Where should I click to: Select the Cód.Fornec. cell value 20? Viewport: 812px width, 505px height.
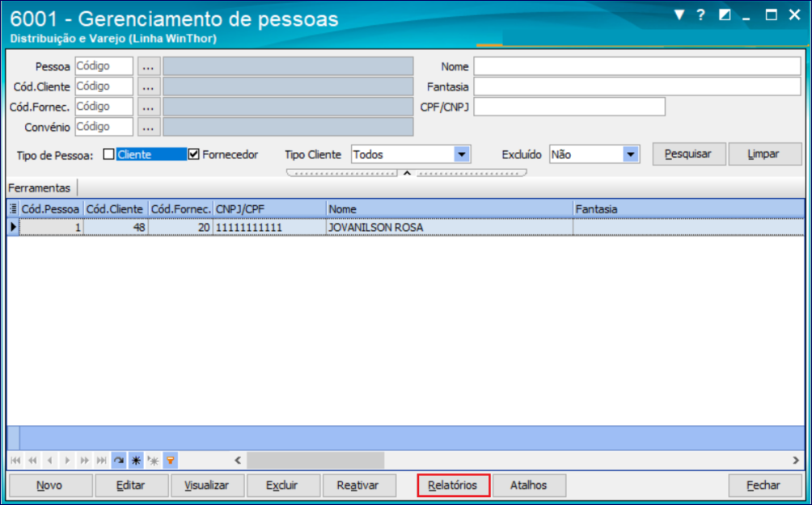180,226
